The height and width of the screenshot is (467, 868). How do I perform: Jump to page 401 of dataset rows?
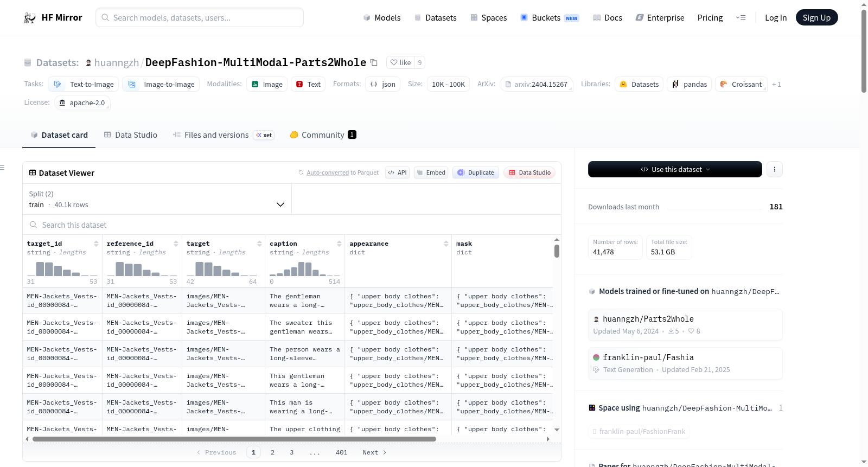(341, 452)
